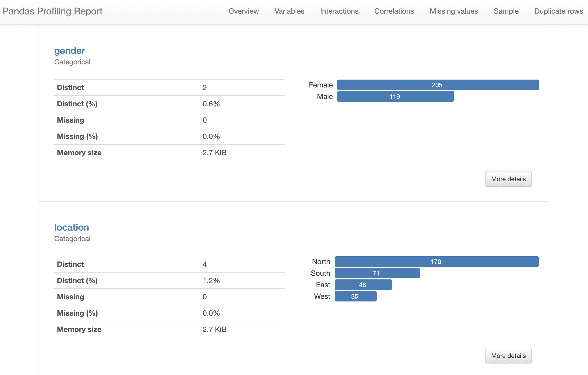
Task: Show more details for the location variable
Action: 508,356
